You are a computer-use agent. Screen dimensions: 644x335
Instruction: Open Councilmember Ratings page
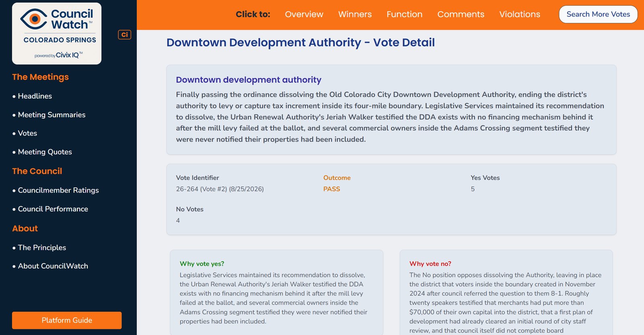pyautogui.click(x=58, y=190)
